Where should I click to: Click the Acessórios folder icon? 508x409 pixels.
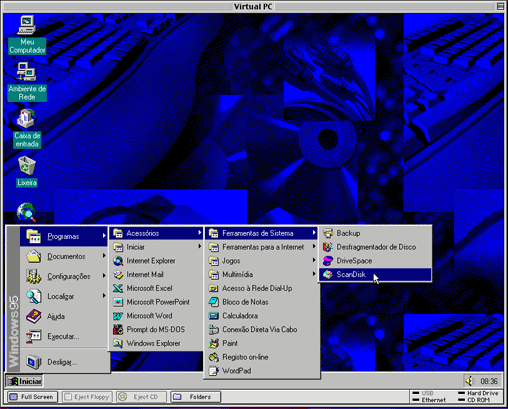point(118,233)
